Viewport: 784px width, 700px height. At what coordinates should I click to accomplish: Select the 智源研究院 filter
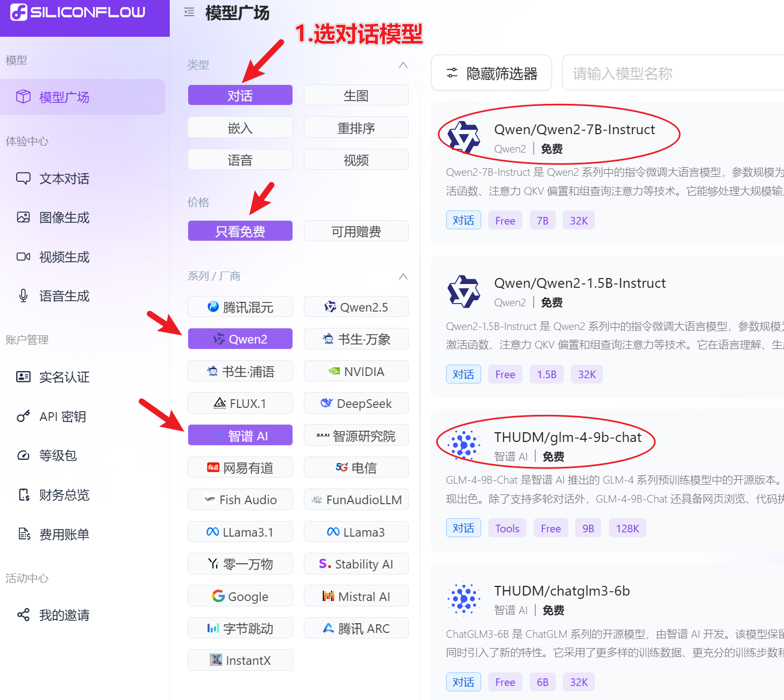tap(356, 435)
